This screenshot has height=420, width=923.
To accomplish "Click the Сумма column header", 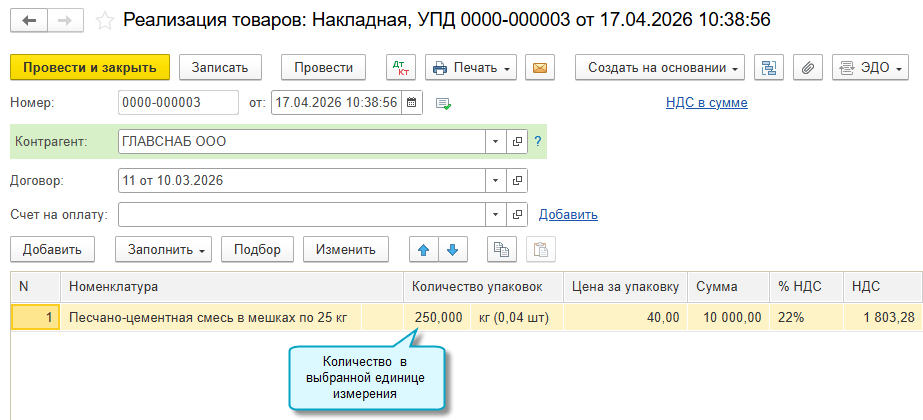I will pos(729,287).
